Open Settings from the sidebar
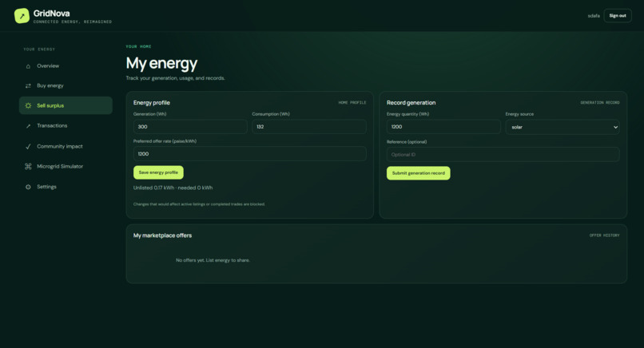The image size is (644, 348). tap(66, 187)
